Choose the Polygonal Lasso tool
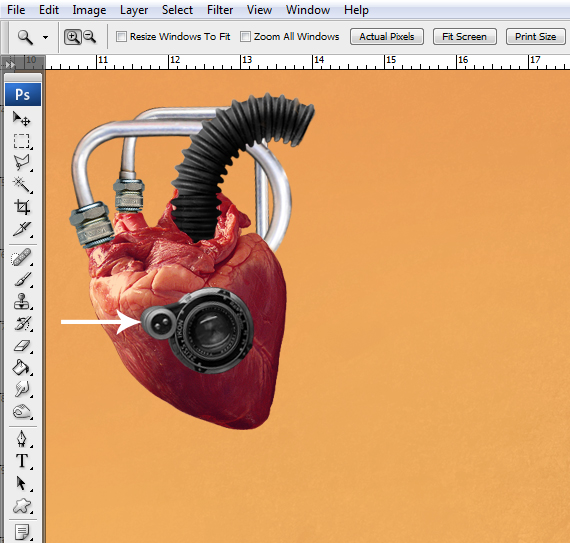Image resolution: width=570 pixels, height=543 pixels. pos(22,163)
